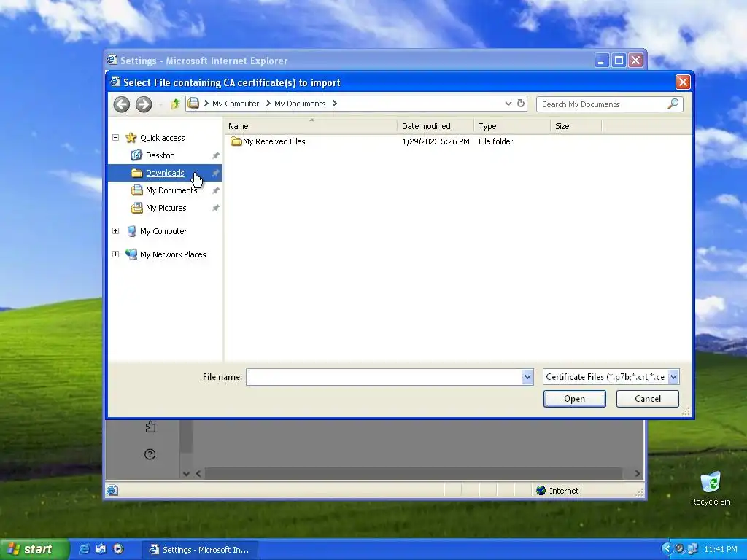
Task: Expand chevron before My Computer in path
Action: pyautogui.click(x=206, y=104)
